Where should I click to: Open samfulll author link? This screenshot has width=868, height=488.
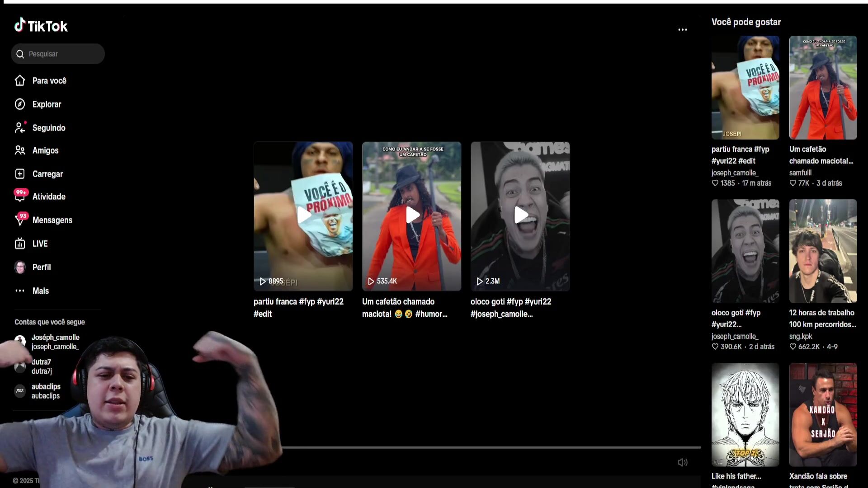coord(801,173)
